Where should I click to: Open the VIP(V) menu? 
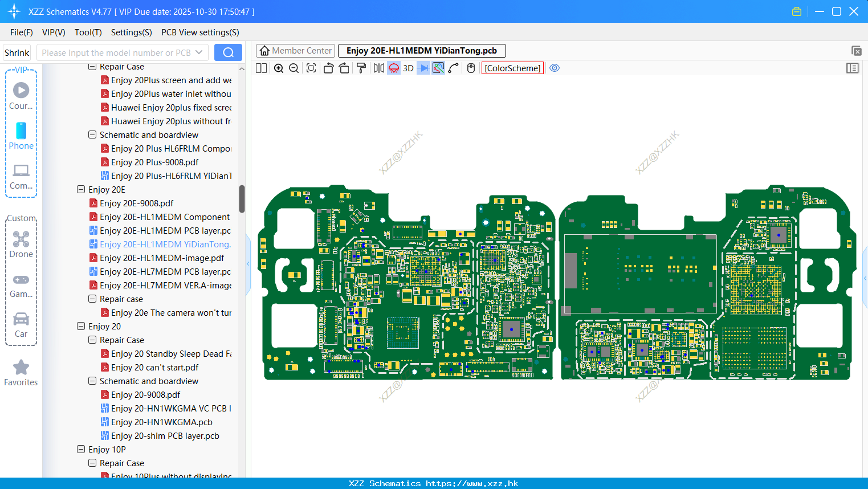pyautogui.click(x=54, y=32)
